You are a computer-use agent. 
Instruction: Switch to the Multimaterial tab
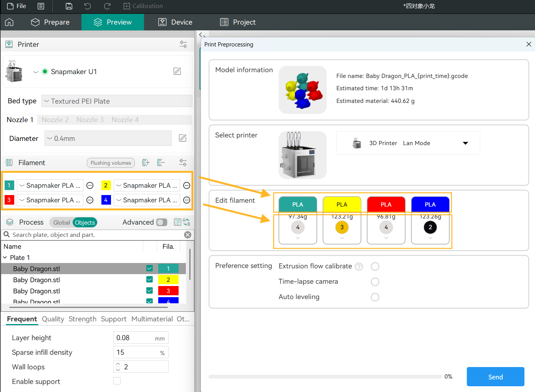pos(152,319)
